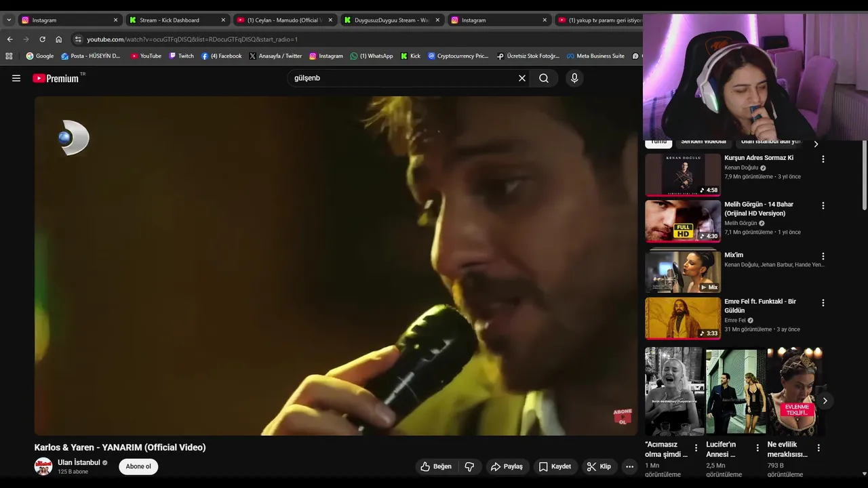Screen dimensions: 868x488
Task: Open options for Kurşun Adres Sormaz Ki
Action: tap(823, 159)
